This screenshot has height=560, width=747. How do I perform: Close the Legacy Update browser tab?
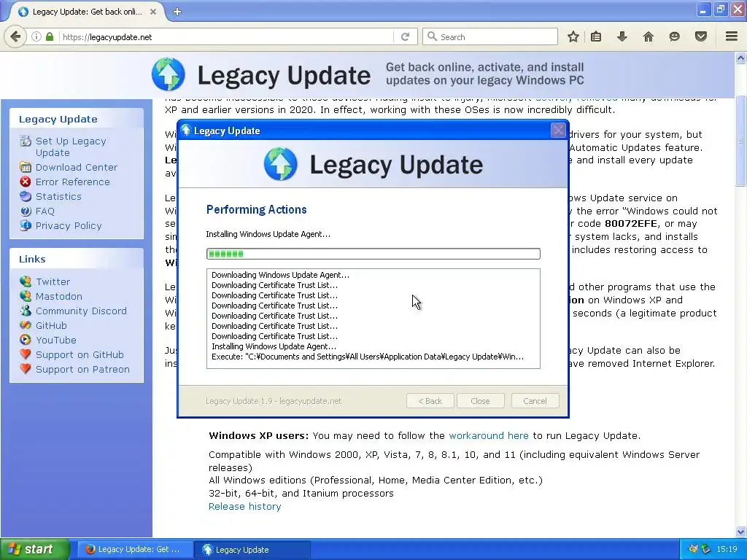153,12
